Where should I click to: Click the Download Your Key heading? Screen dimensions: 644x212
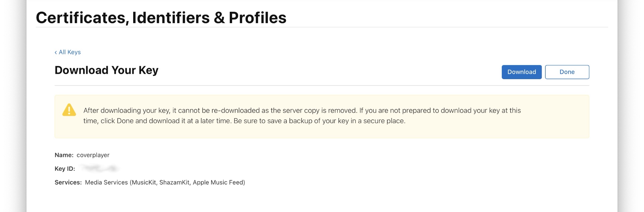pos(106,70)
